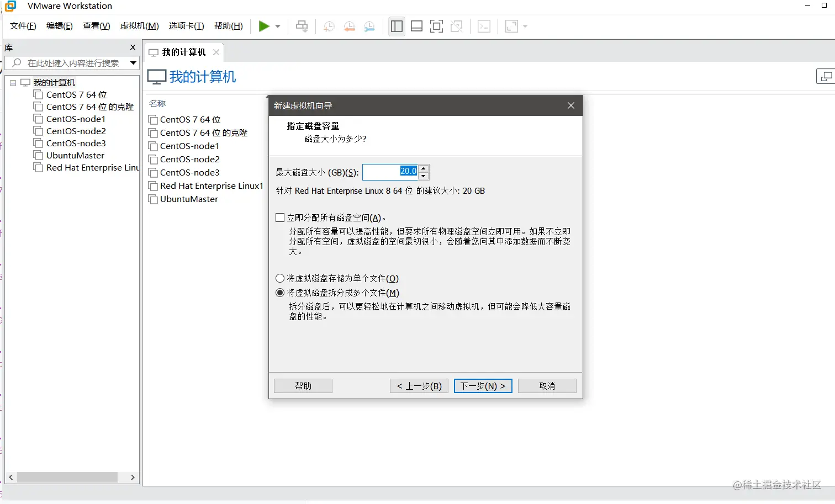Close the 我的计算机 tab

click(216, 52)
